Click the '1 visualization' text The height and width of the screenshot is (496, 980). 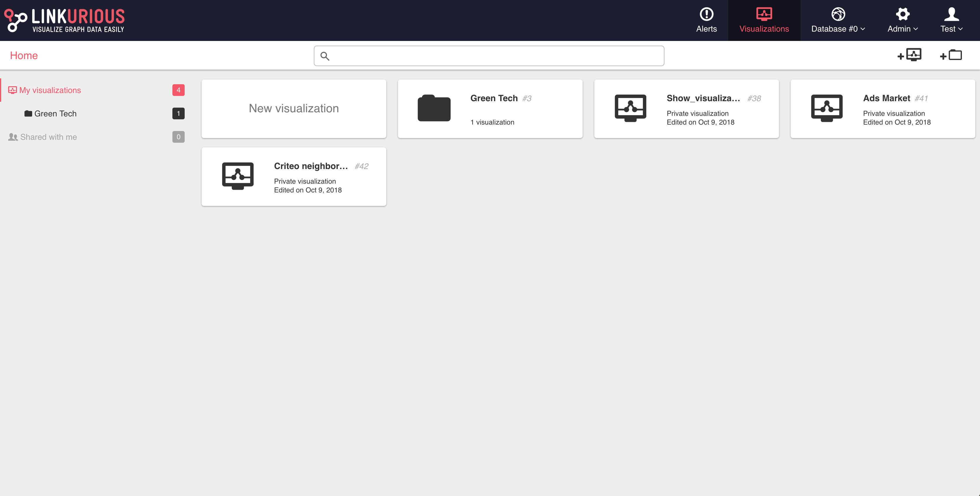coord(492,122)
